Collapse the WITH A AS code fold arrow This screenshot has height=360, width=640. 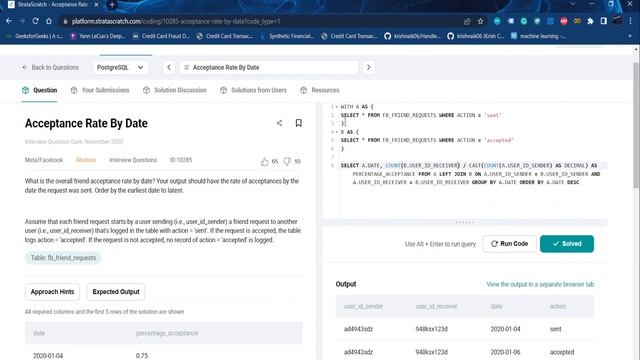point(337,107)
